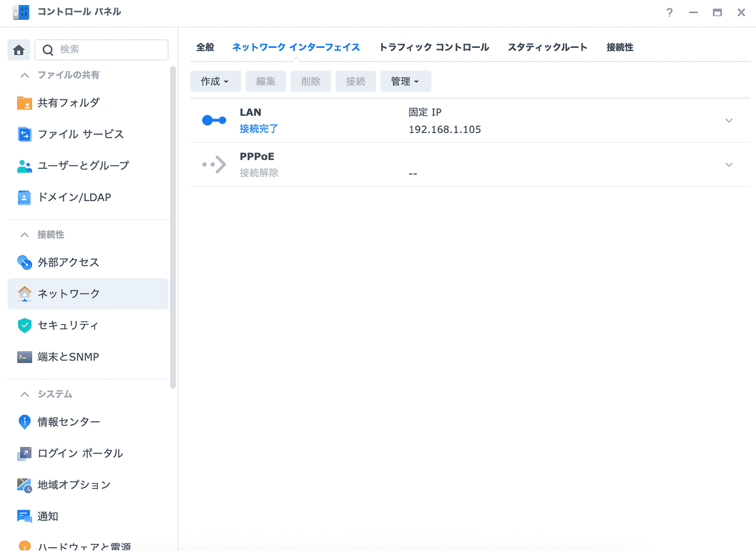756x551 pixels.
Task: Open Login Portal (ログイン ポータル) icon
Action: coord(25,453)
